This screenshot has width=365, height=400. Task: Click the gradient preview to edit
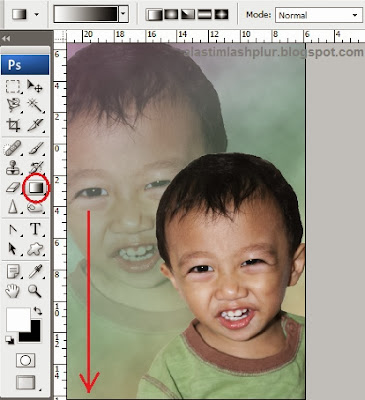tap(86, 14)
